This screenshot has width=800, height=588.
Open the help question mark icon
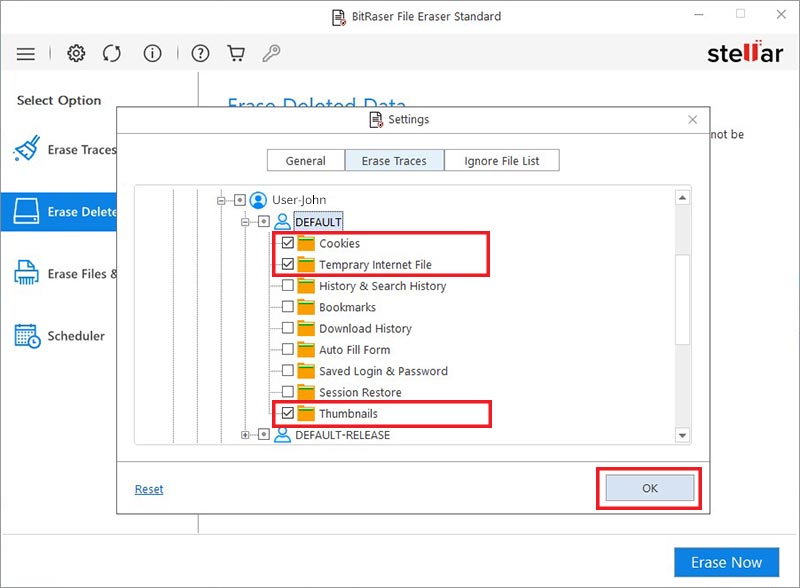pos(201,54)
